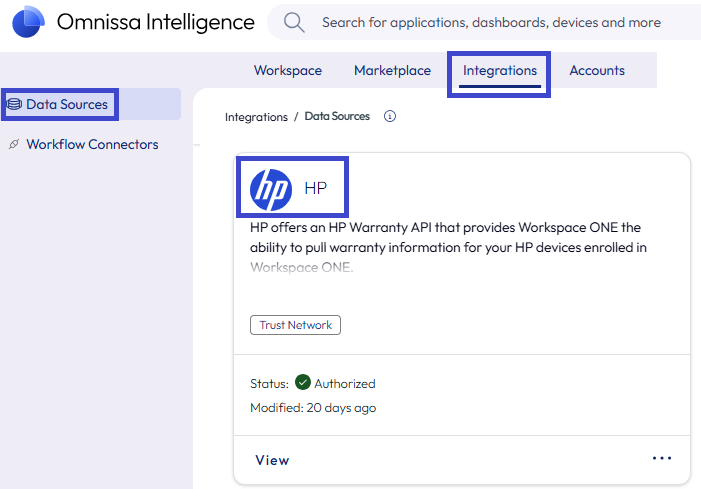Click the Data Sources database icon
The width and height of the screenshot is (701, 489).
(14, 104)
